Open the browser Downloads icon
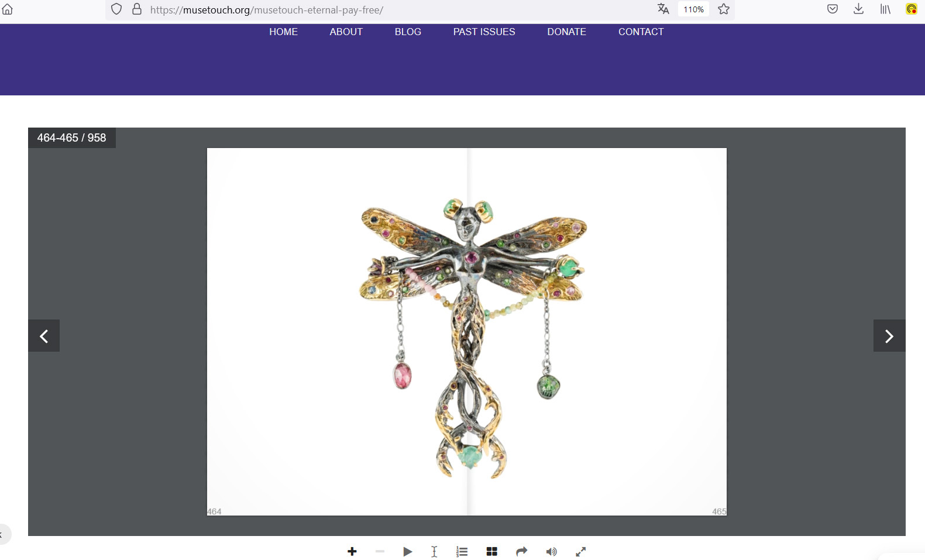Screen dimensions: 925x560 tap(858, 9)
